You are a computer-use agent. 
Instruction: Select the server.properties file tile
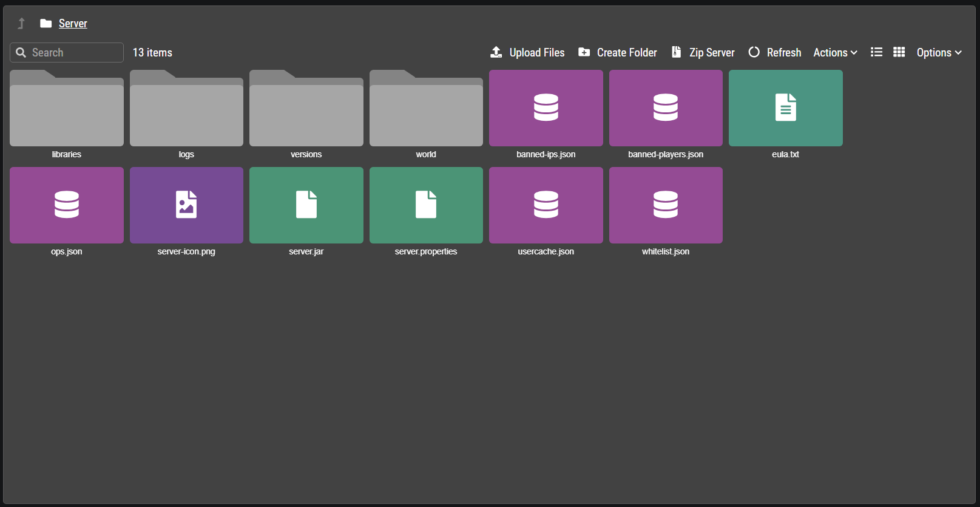point(426,205)
